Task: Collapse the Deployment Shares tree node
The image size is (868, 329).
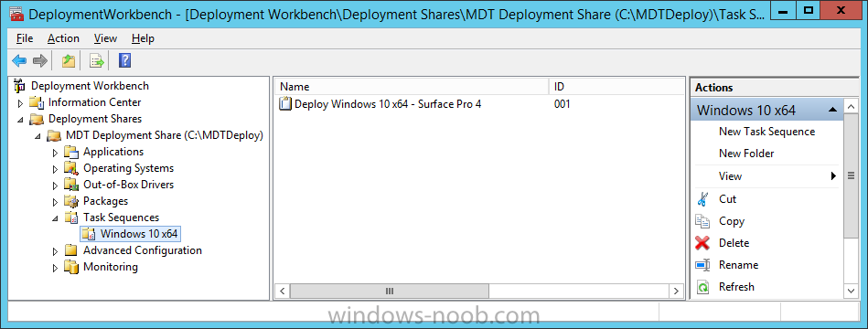Action: tap(20, 120)
